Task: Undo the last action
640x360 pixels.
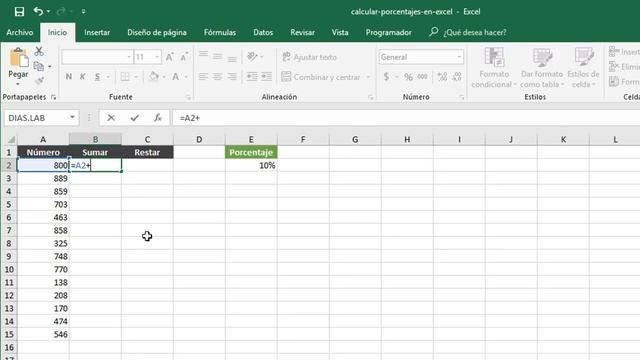Action: (x=38, y=11)
